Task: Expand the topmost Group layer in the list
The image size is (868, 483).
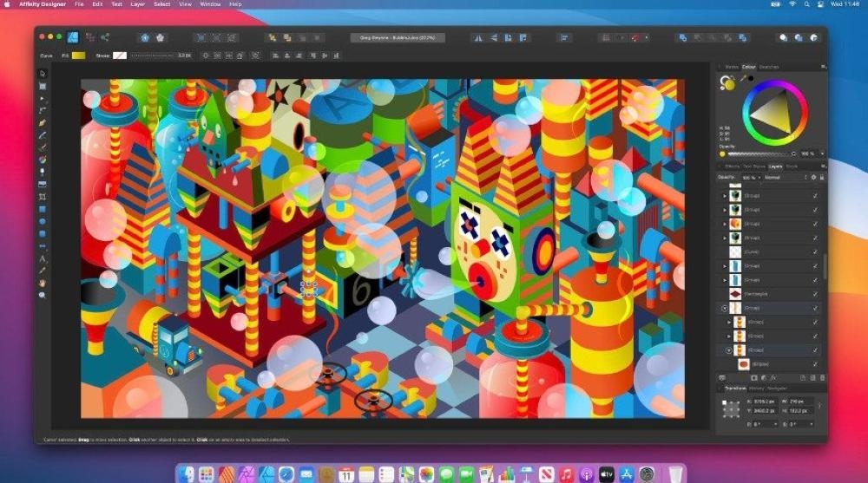Action: (725, 195)
